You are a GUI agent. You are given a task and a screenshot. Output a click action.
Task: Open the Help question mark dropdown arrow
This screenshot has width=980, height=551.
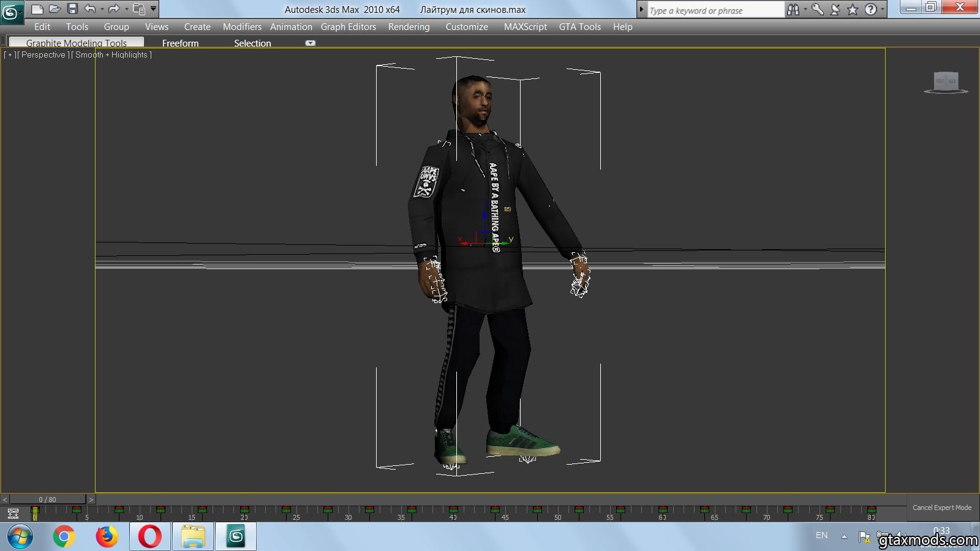[882, 10]
